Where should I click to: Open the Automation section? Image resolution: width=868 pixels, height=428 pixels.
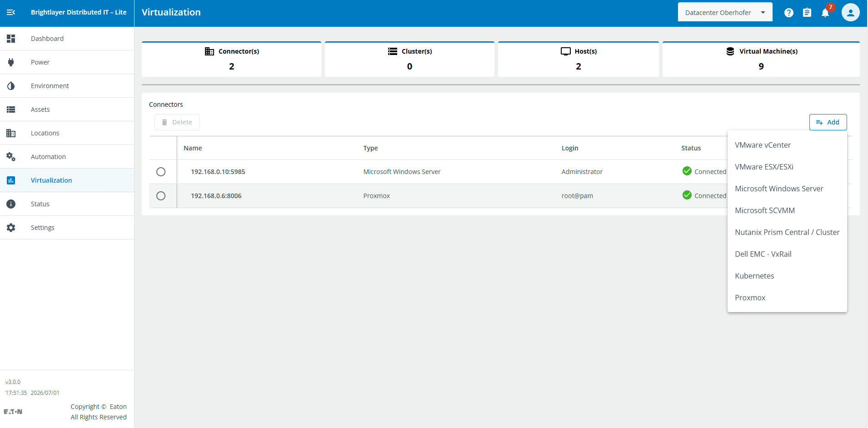tap(67, 157)
